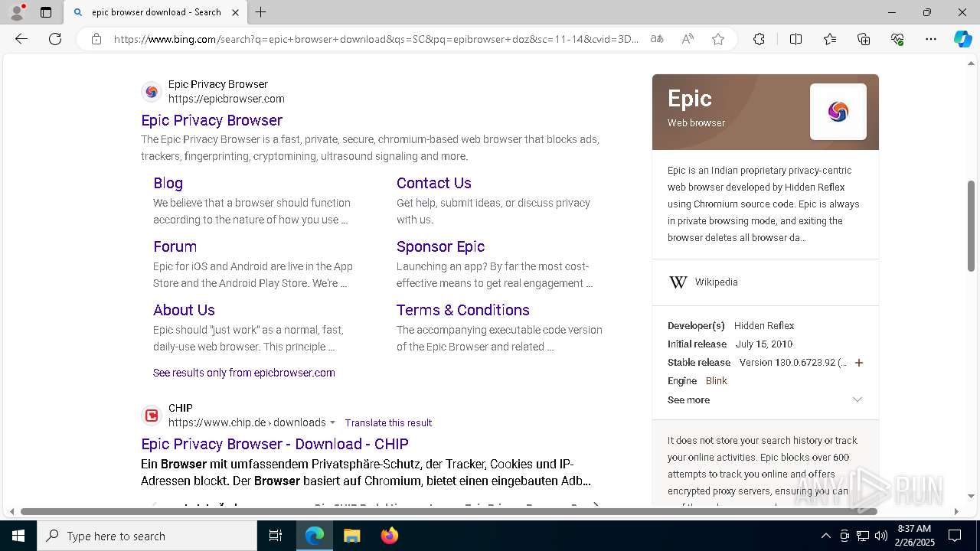Open the About Us sitelink

click(184, 310)
